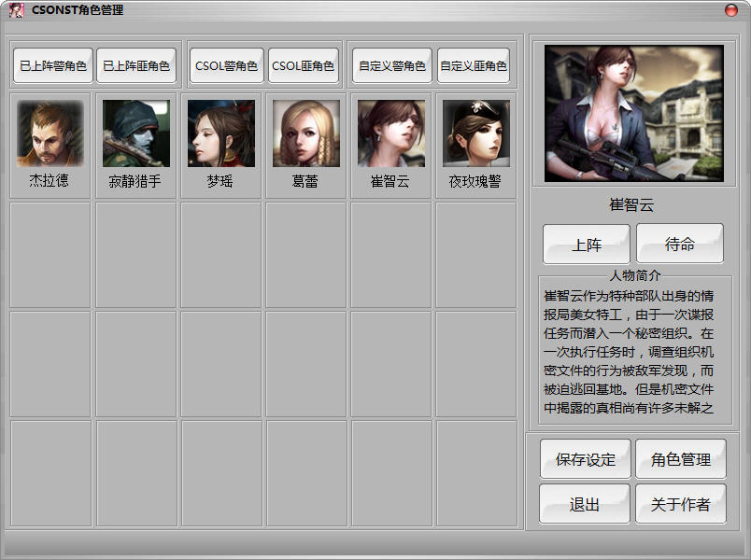This screenshot has height=560, width=751.
Task: Click the 寂静猎手 name label
Action: 135,181
